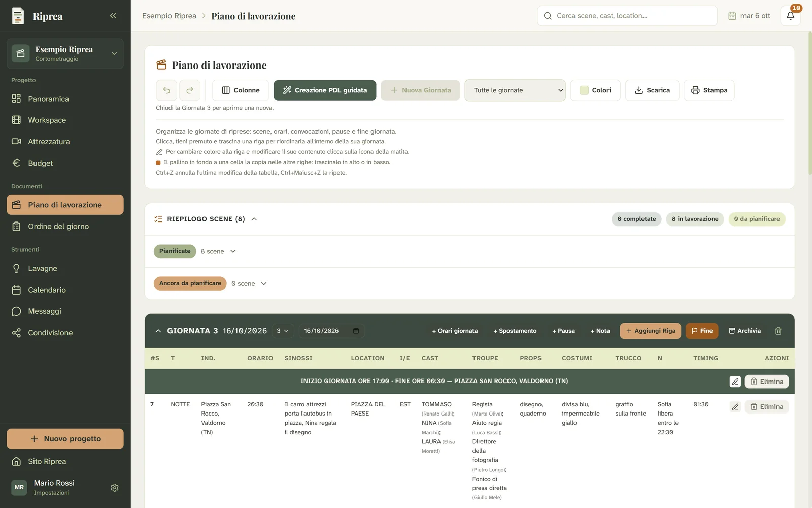Viewport: 812px width, 508px height.
Task: Open notifications bell icon
Action: click(791, 16)
